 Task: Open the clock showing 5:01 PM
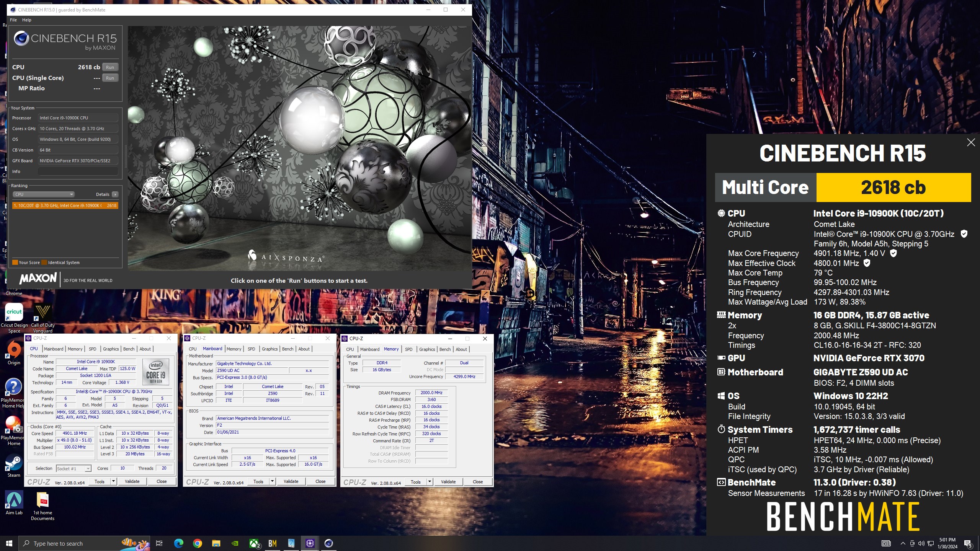[x=947, y=543]
